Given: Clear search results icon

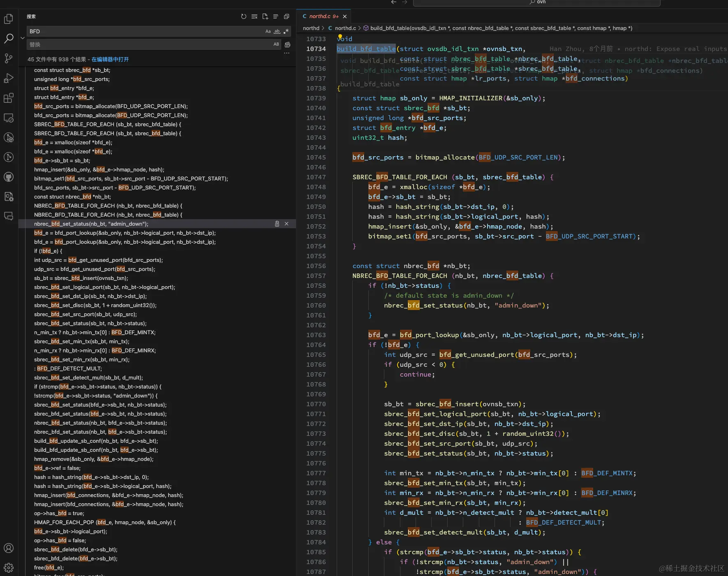Looking at the screenshot, I should click(254, 16).
